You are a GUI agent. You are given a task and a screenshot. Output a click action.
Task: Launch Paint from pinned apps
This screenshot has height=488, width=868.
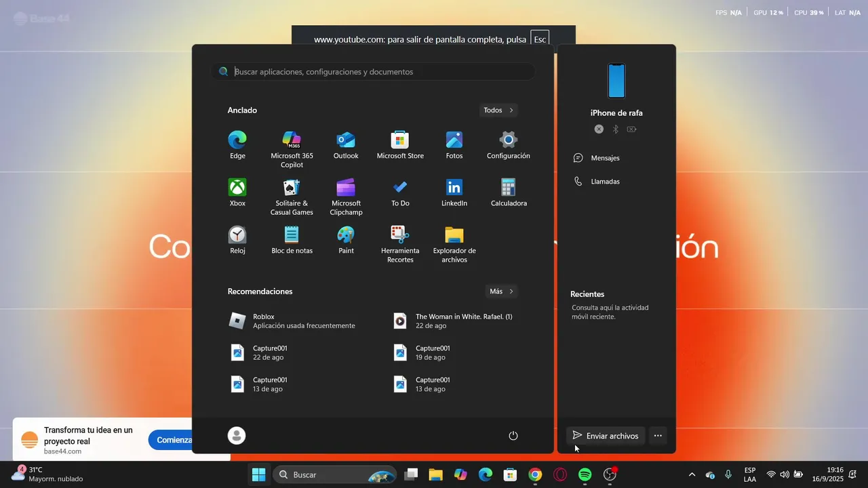click(x=346, y=240)
